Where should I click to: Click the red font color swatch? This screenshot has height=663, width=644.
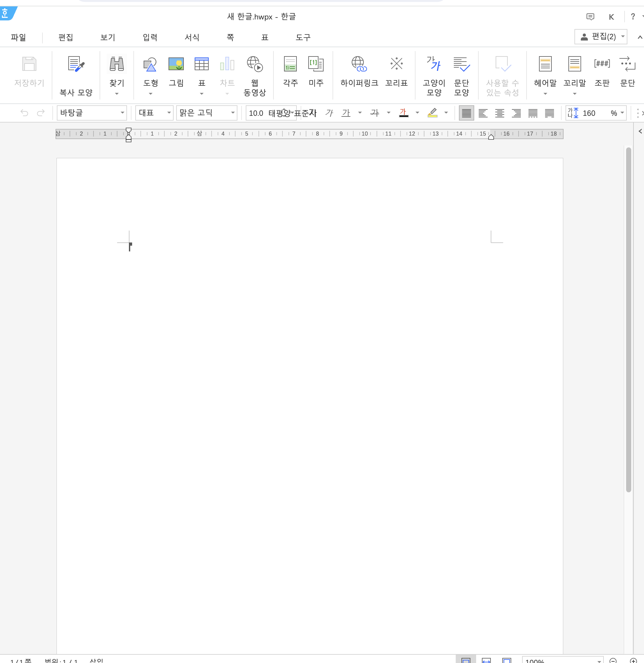(x=403, y=113)
